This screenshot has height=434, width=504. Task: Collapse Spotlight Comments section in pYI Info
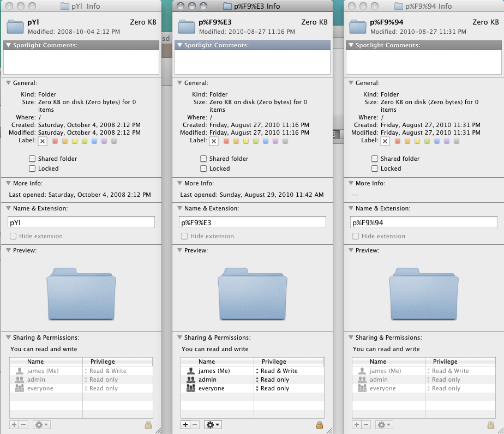(8, 45)
